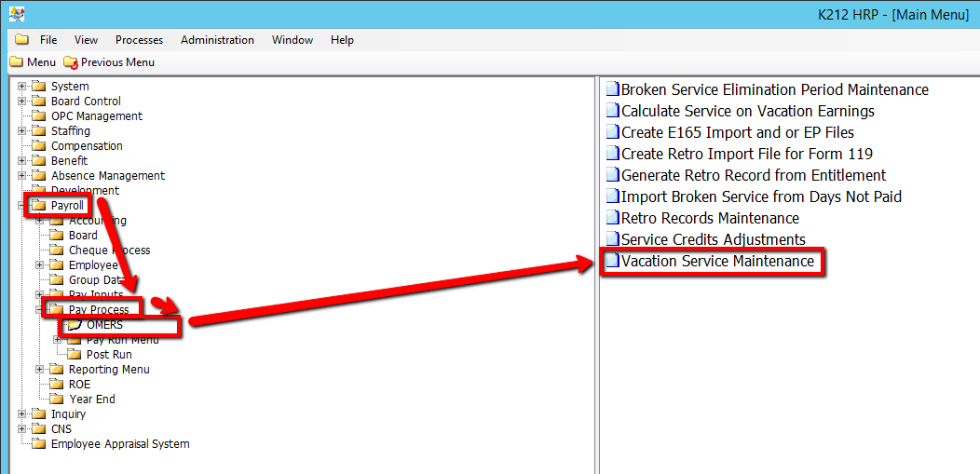This screenshot has height=474, width=980.
Task: Open Vacation Service Maintenance
Action: pos(717,262)
